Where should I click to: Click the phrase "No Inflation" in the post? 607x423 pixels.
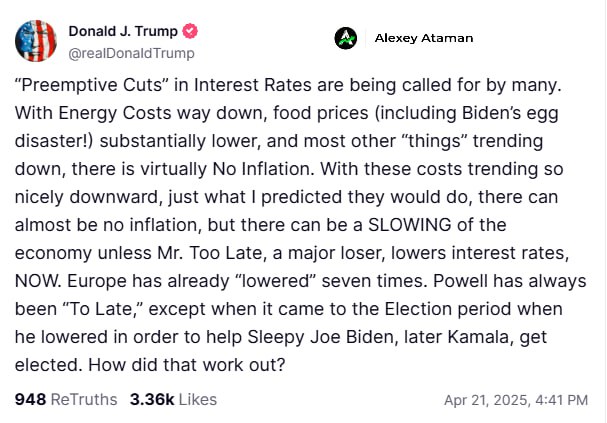coord(263,169)
